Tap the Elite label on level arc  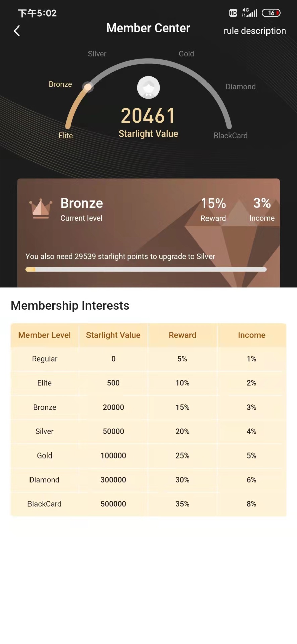[x=66, y=136]
